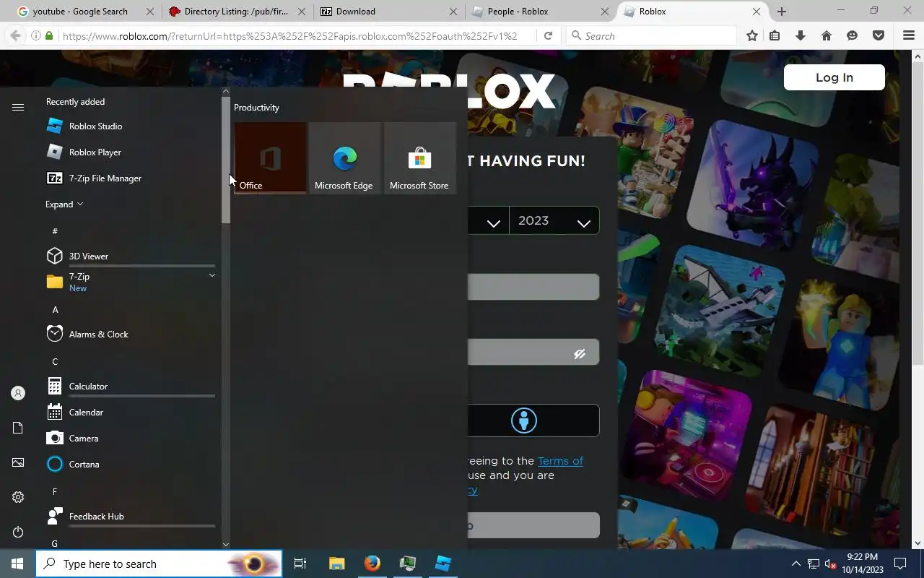Select the gender icon button

point(524,420)
